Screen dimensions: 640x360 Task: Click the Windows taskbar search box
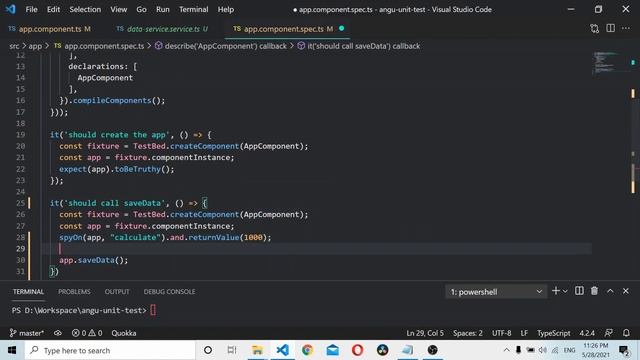point(110,350)
